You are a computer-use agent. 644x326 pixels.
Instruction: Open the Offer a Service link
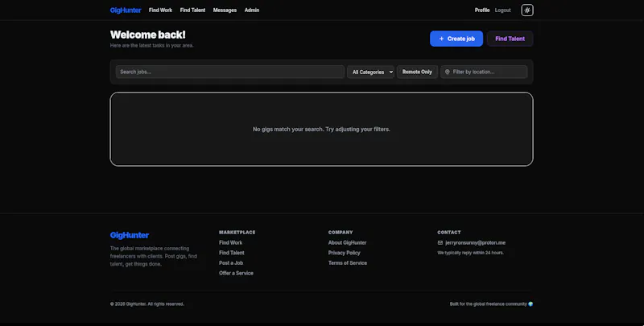coord(236,274)
